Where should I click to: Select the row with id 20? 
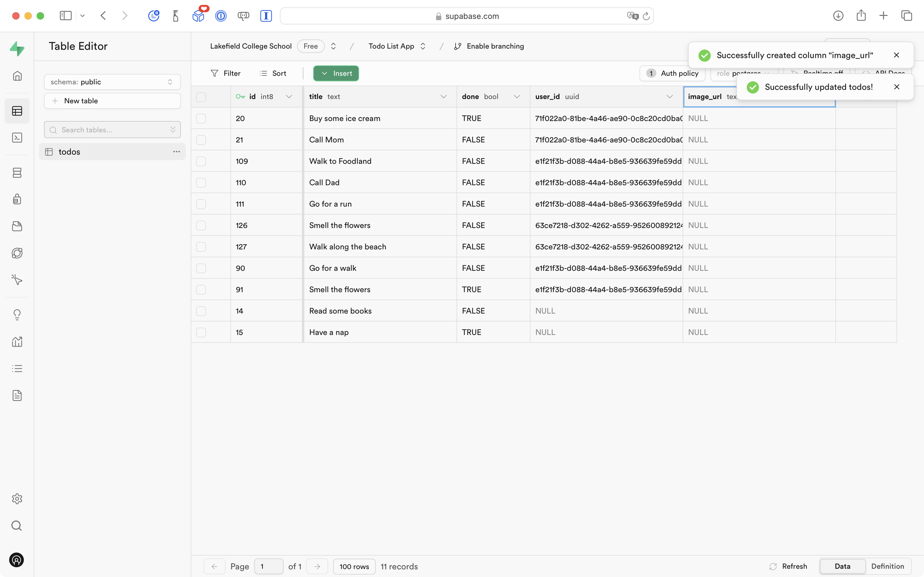[201, 118]
